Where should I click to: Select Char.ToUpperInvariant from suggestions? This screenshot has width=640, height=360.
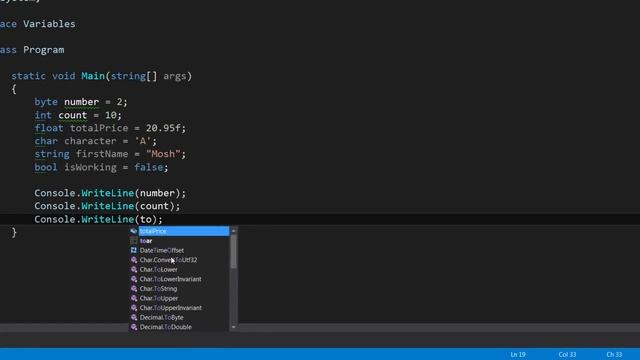click(x=171, y=308)
